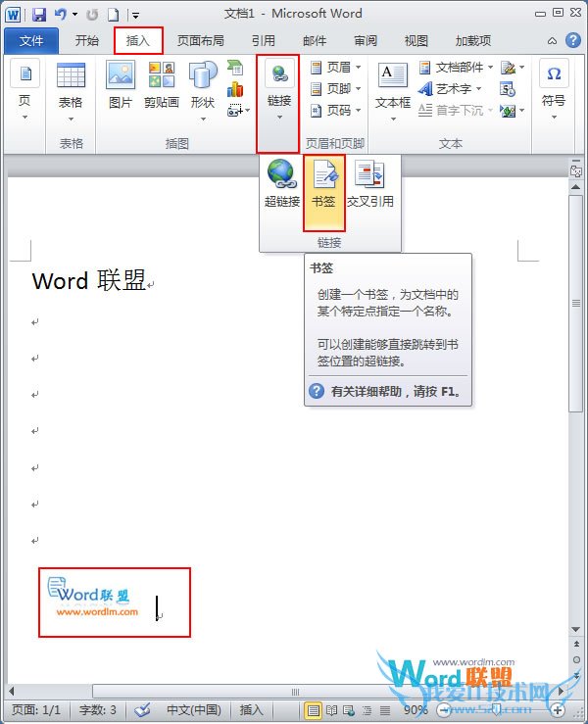Open the Table (表格) insert icon
This screenshot has height=724, width=588.
tap(71, 75)
